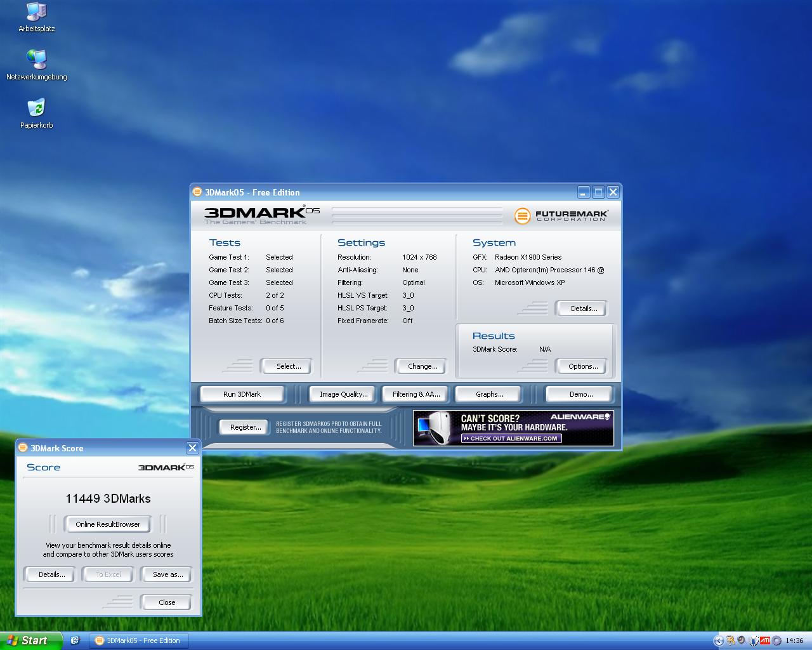Click the Results section heading

pyautogui.click(x=494, y=336)
